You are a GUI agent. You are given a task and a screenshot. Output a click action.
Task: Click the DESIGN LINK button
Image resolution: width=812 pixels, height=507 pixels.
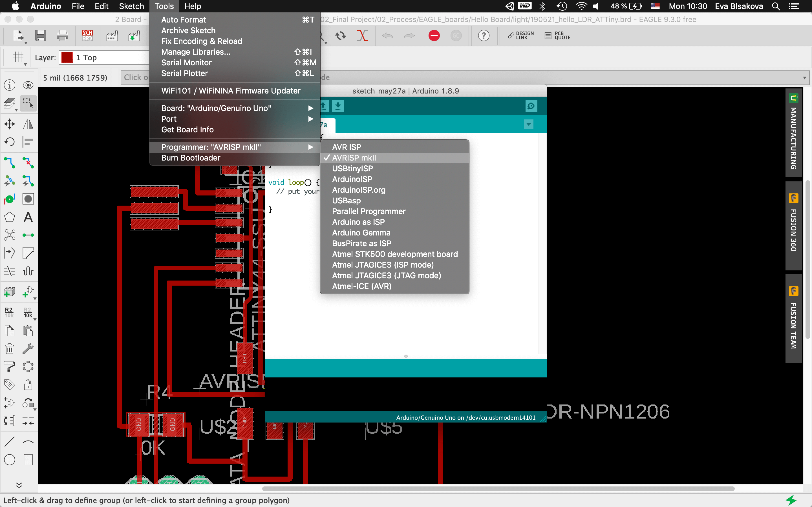pyautogui.click(x=521, y=35)
